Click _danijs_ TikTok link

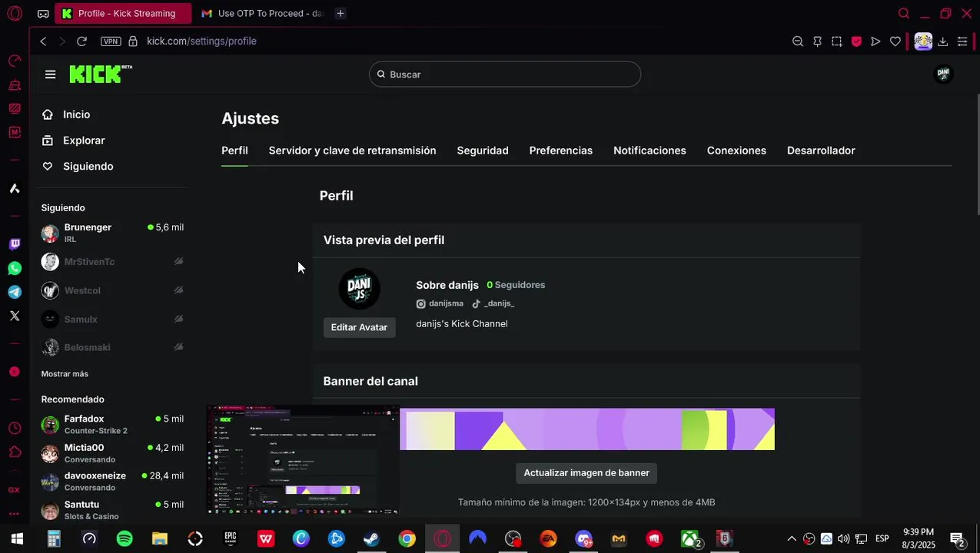coord(493,303)
